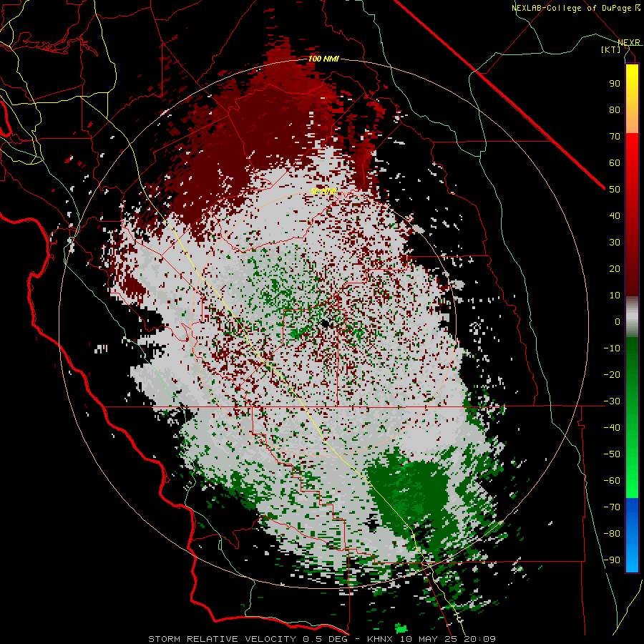The width and height of the screenshot is (644, 644).
Task: Click the 90 value on velocity scale
Action: 615,84
